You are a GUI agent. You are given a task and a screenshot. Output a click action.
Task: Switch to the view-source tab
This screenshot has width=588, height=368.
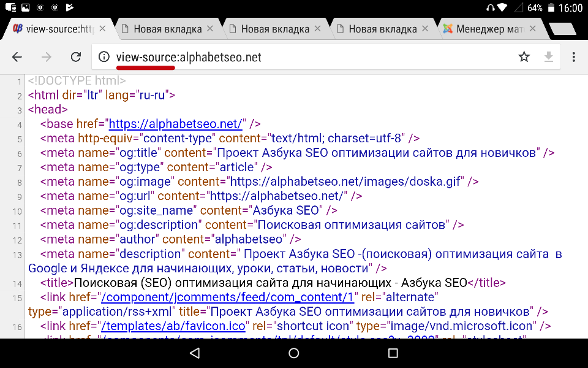(x=55, y=29)
